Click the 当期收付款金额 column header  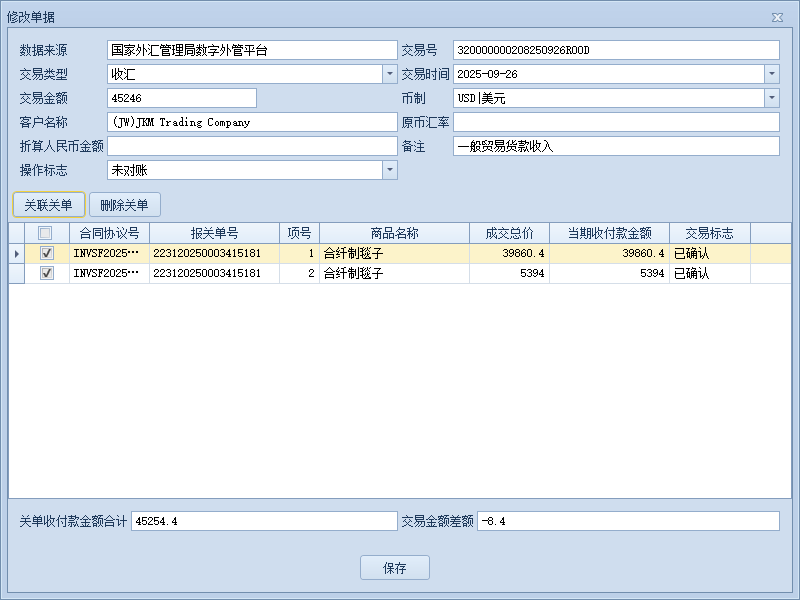609,233
